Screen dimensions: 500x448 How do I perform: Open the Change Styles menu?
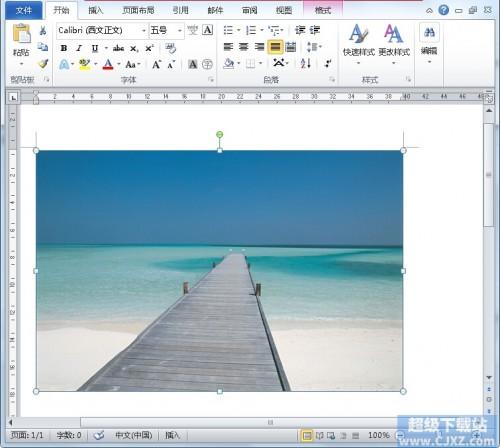(x=394, y=43)
